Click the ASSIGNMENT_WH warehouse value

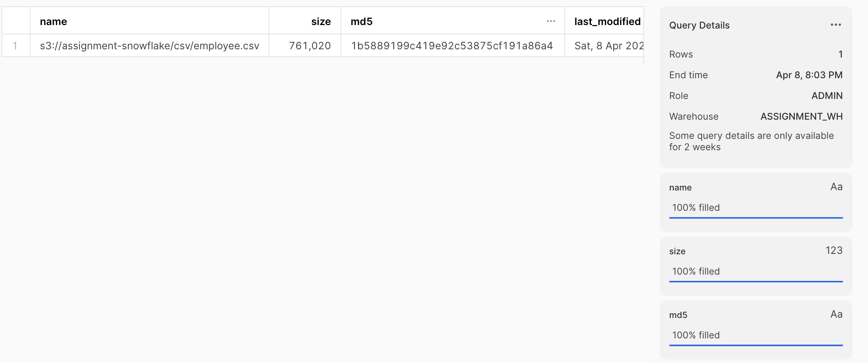coord(801,116)
